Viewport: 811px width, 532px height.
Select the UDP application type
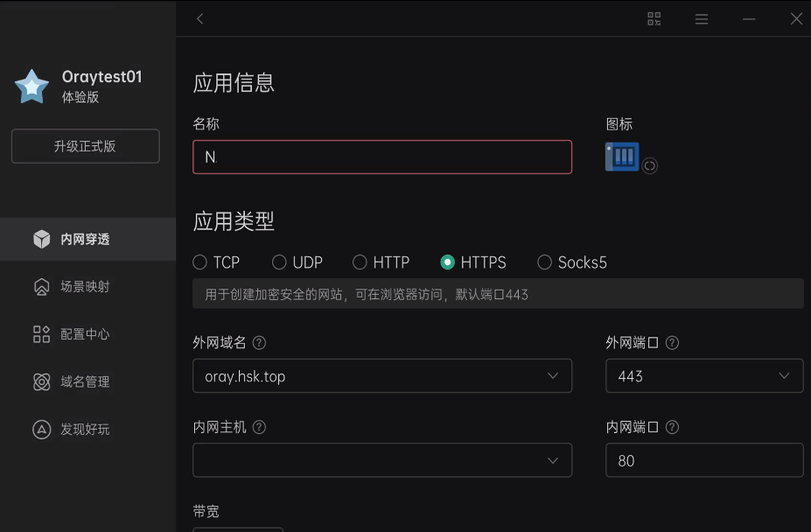click(x=280, y=262)
